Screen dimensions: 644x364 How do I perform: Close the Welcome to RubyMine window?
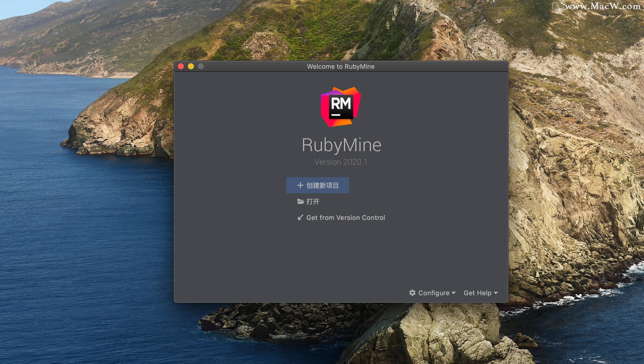point(181,66)
